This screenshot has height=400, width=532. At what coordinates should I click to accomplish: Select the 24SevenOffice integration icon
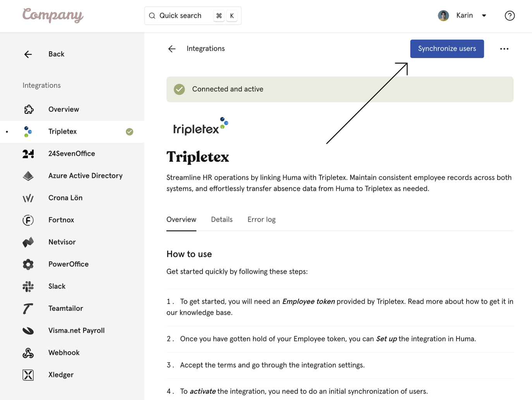coord(28,153)
